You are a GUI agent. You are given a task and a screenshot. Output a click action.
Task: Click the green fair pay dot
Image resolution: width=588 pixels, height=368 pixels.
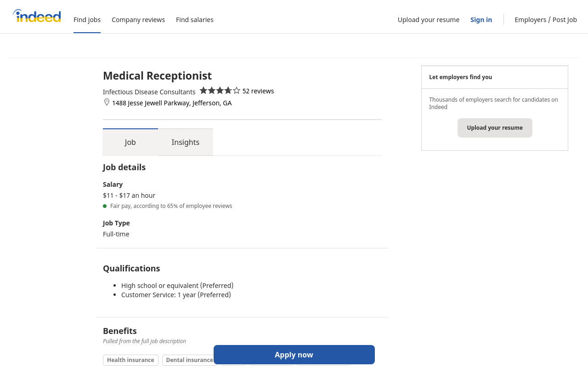(105, 206)
